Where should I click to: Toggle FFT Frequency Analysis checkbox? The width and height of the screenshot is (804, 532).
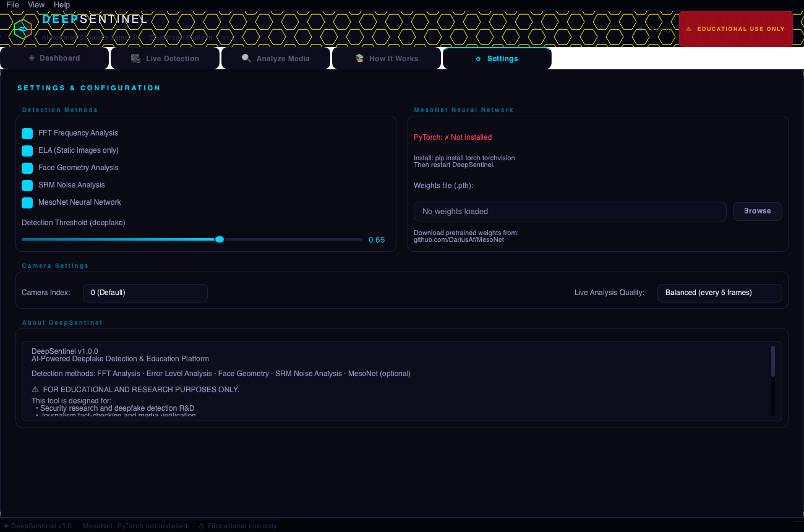click(27, 134)
